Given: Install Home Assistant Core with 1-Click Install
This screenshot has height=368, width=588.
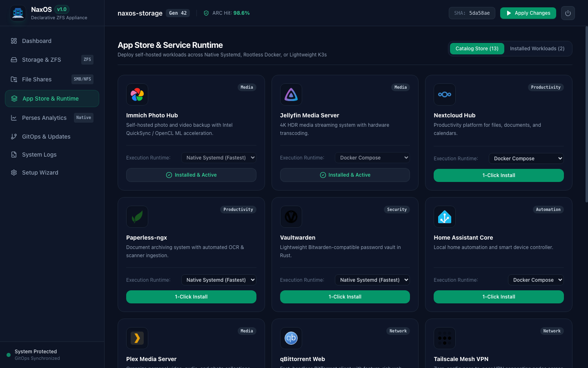Looking at the screenshot, I should [499, 297].
